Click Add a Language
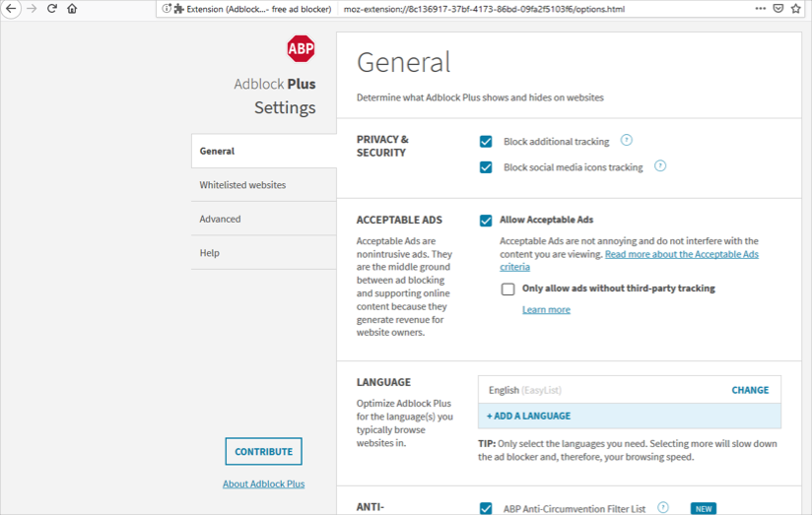This screenshot has width=812, height=515. pyautogui.click(x=528, y=417)
